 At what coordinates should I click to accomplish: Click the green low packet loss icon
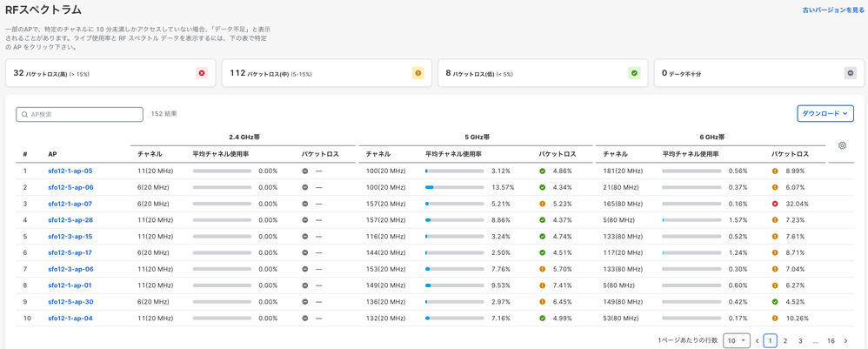[x=634, y=73]
